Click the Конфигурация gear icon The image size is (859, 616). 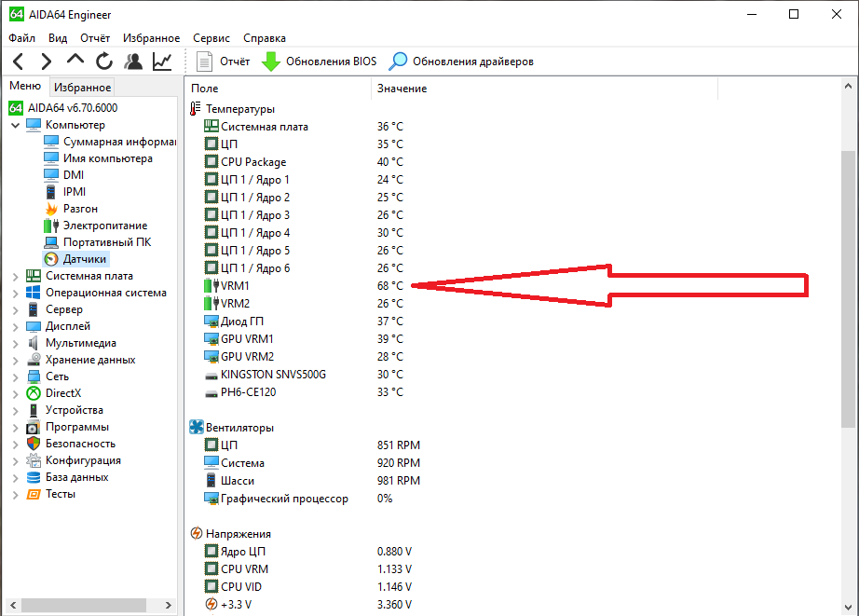pos(34,460)
